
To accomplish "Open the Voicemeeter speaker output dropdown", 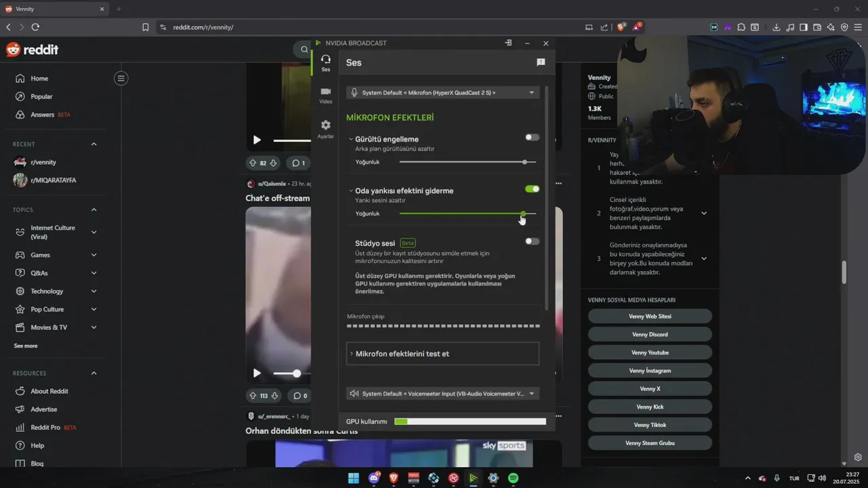I will (x=443, y=393).
